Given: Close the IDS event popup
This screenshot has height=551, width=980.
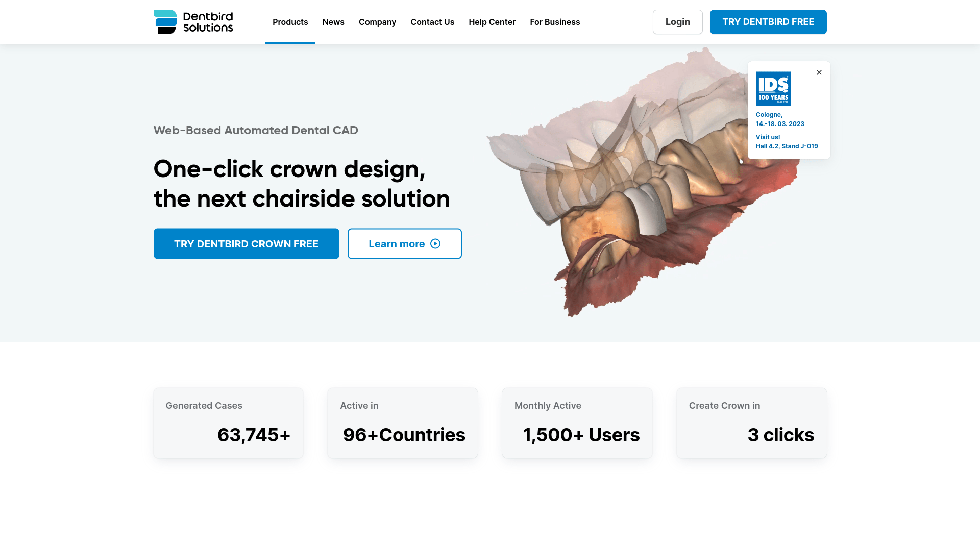Looking at the screenshot, I should pyautogui.click(x=819, y=72).
